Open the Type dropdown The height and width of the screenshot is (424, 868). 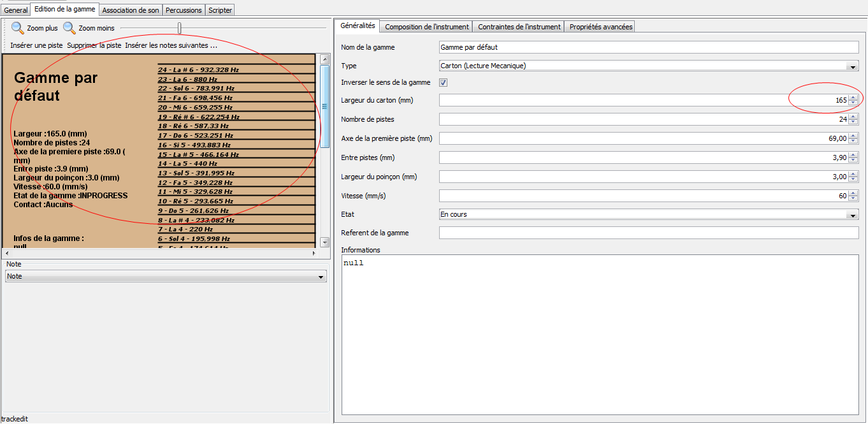pyautogui.click(x=852, y=66)
